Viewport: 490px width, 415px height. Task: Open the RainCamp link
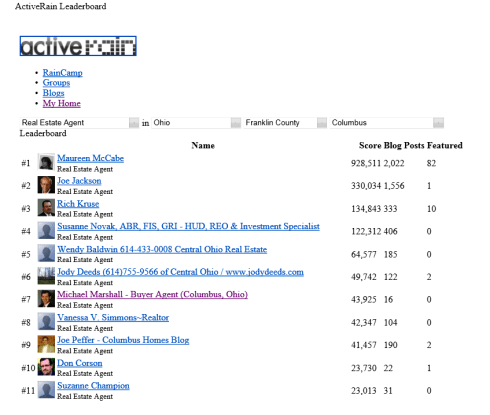tap(62, 73)
